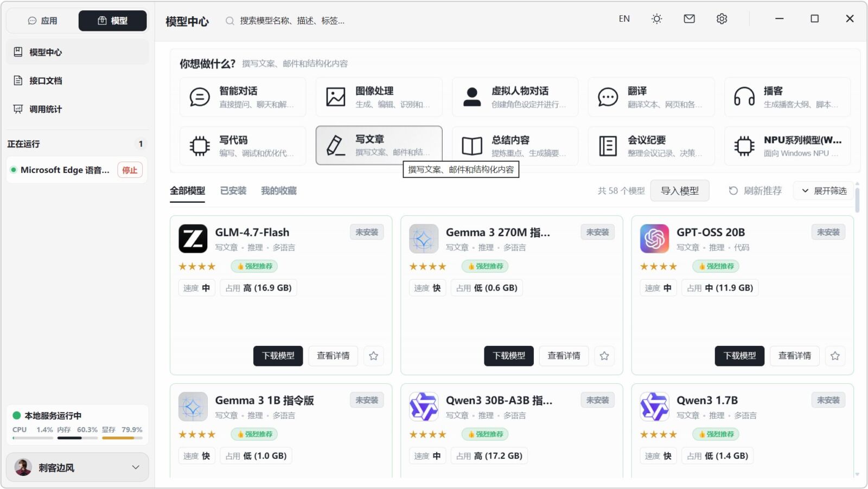The width and height of the screenshot is (868, 489).
Task: Switch to the 应用 tab
Action: 42,21
